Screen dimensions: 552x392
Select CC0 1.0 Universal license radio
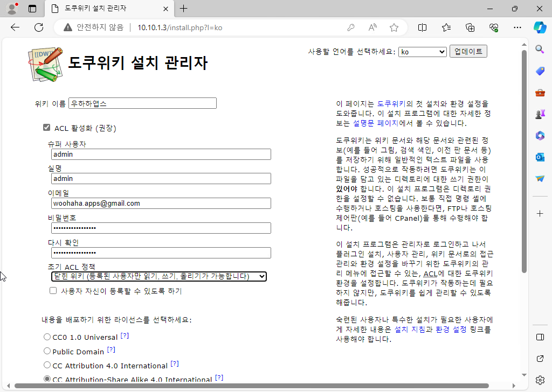pyautogui.click(x=47, y=337)
